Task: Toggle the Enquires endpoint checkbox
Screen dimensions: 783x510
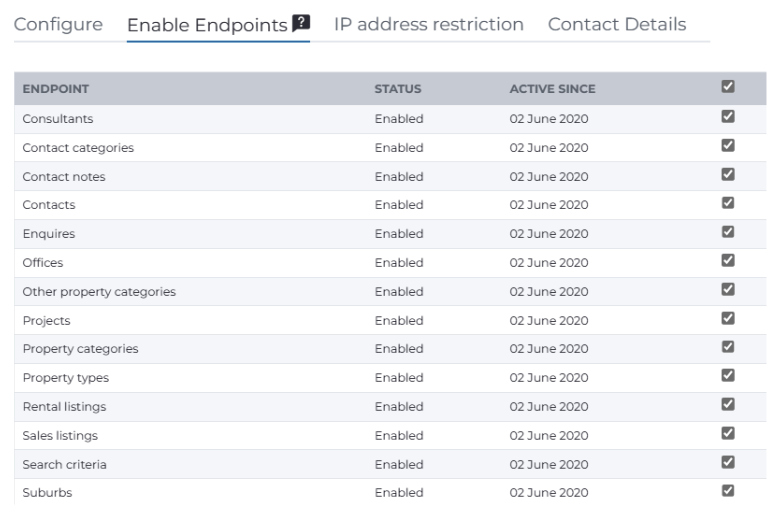Action: [728, 232]
